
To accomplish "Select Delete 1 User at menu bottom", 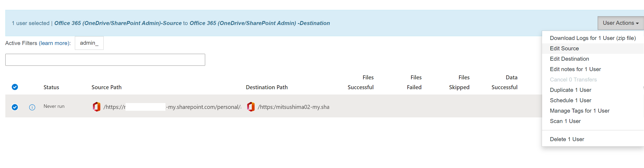I will pyautogui.click(x=567, y=139).
